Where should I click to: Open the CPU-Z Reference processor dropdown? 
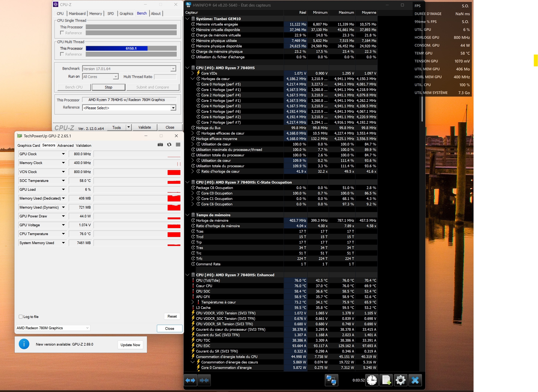173,108
